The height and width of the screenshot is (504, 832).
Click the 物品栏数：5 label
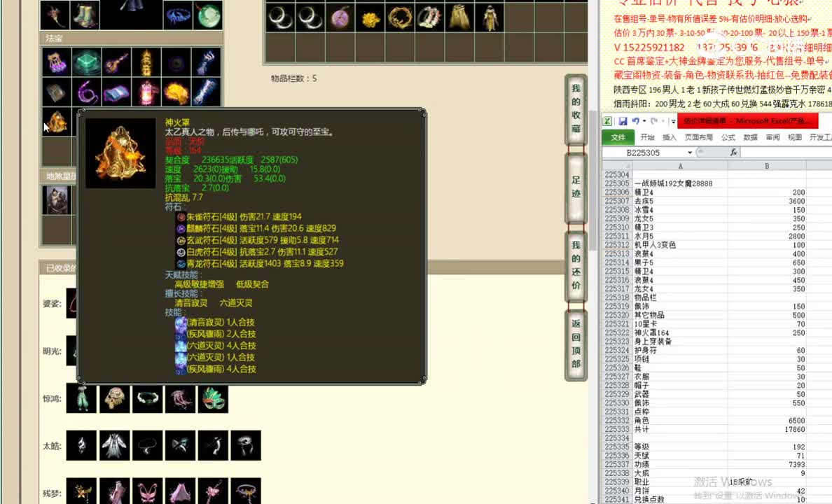tap(293, 78)
